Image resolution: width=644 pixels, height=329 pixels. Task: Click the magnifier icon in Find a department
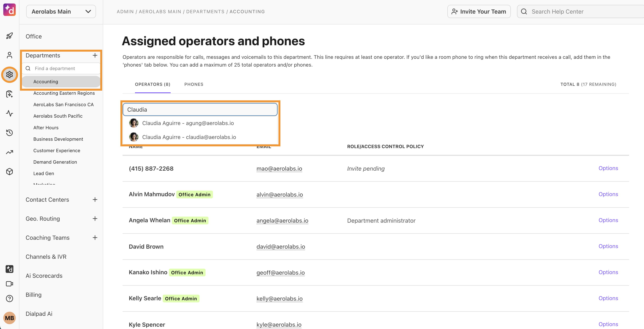(28, 68)
